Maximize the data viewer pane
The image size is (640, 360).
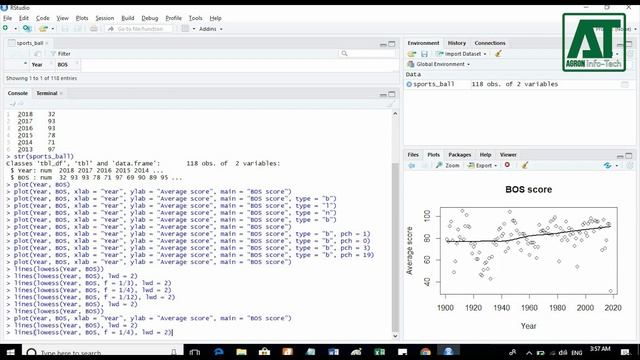point(392,44)
